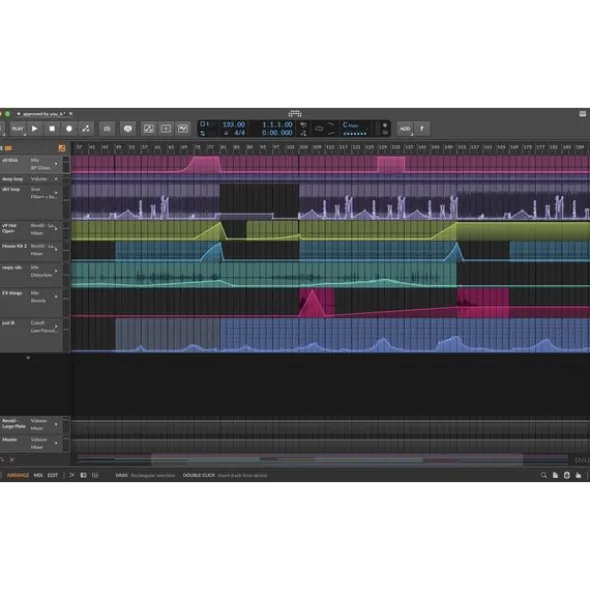This screenshot has width=590, height=591.
Task: Switch to the ARRANGE view tab
Action: click(x=18, y=475)
